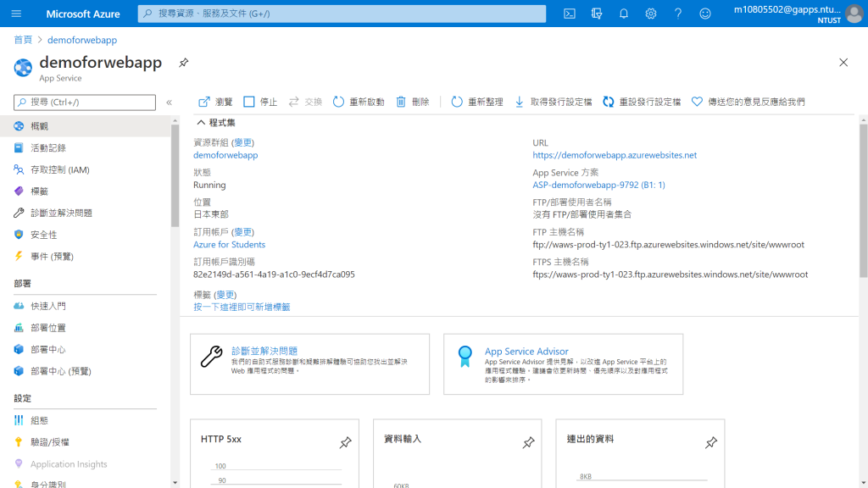Screen dimensions: 868x488
Task: Open portal settings gear
Action: [x=650, y=14]
